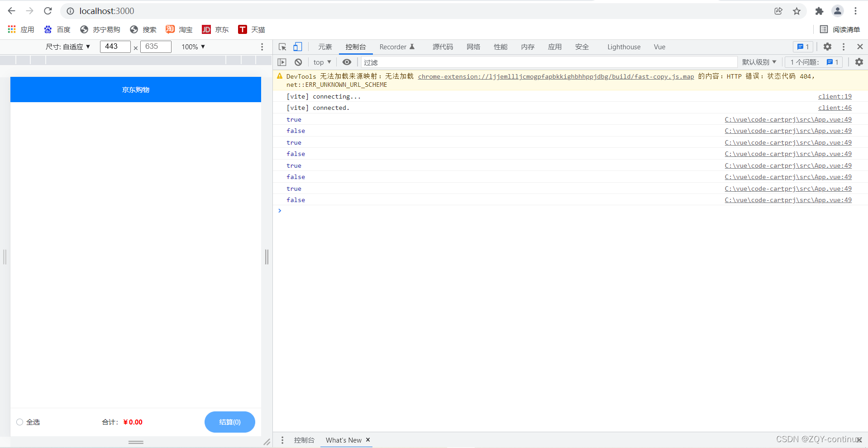
Task: Click the 京东购物 header bar
Action: click(136, 90)
